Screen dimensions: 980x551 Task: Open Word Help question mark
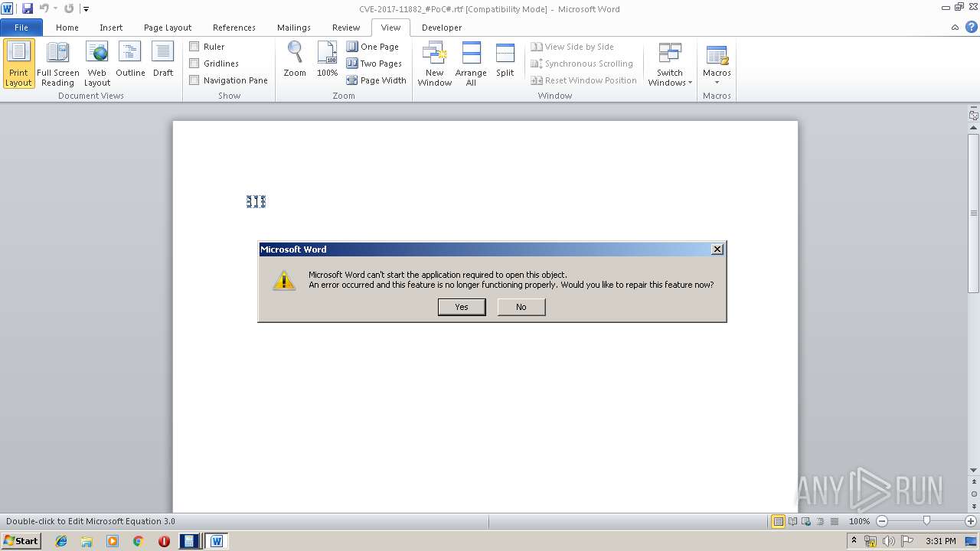click(971, 27)
